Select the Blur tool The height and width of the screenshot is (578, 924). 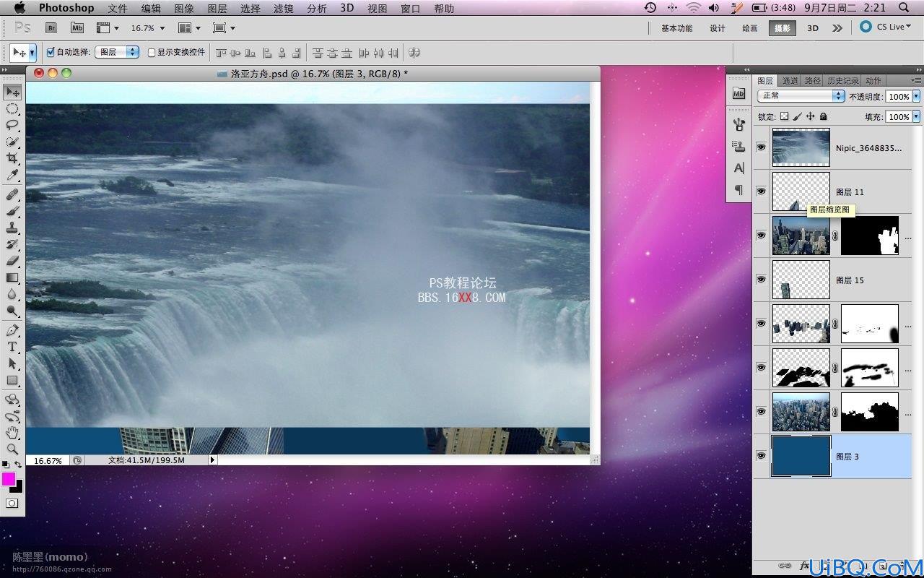tap(12, 294)
